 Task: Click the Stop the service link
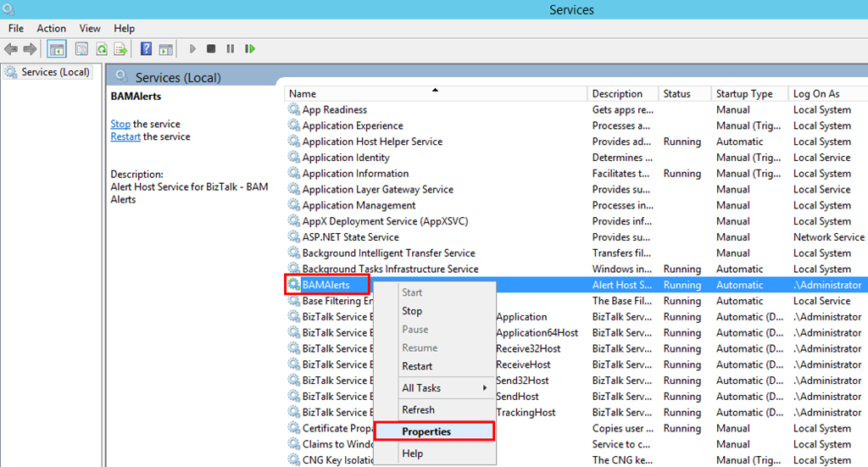click(x=120, y=124)
